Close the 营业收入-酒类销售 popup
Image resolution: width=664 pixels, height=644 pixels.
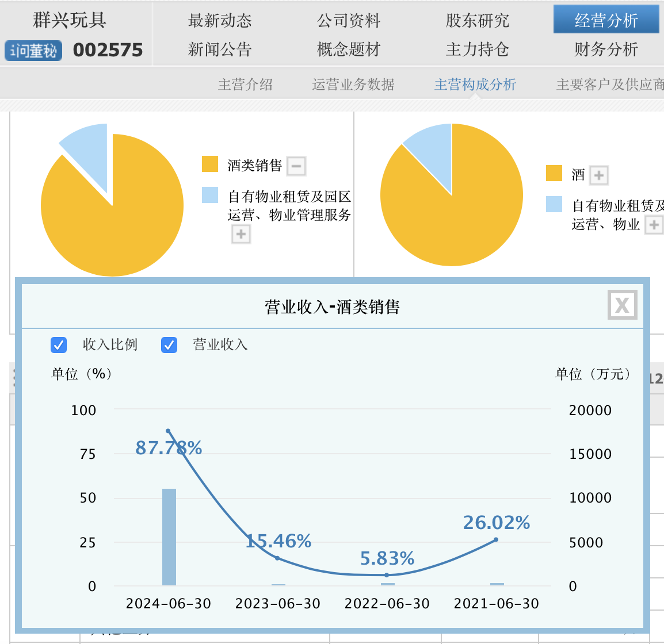[x=622, y=305]
